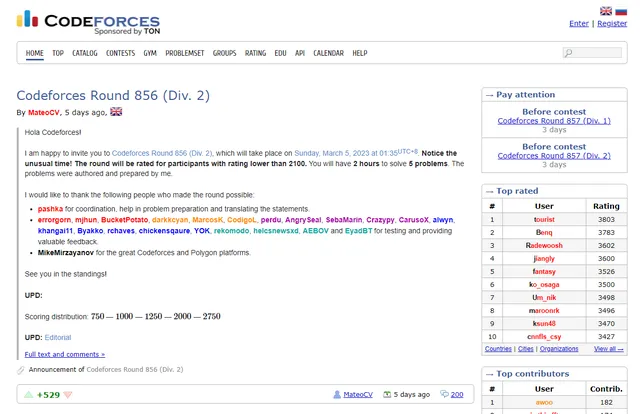The image size is (640, 414).
Task: Open the HOME menu tab
Action: pos(35,53)
